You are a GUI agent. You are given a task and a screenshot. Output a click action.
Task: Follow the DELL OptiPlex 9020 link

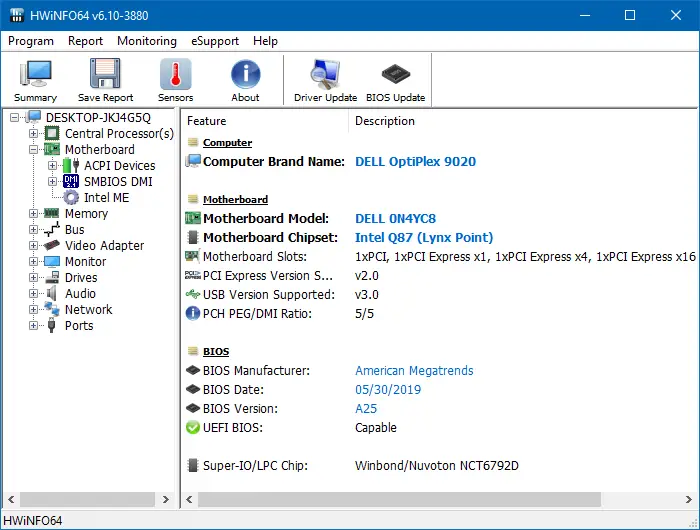415,162
